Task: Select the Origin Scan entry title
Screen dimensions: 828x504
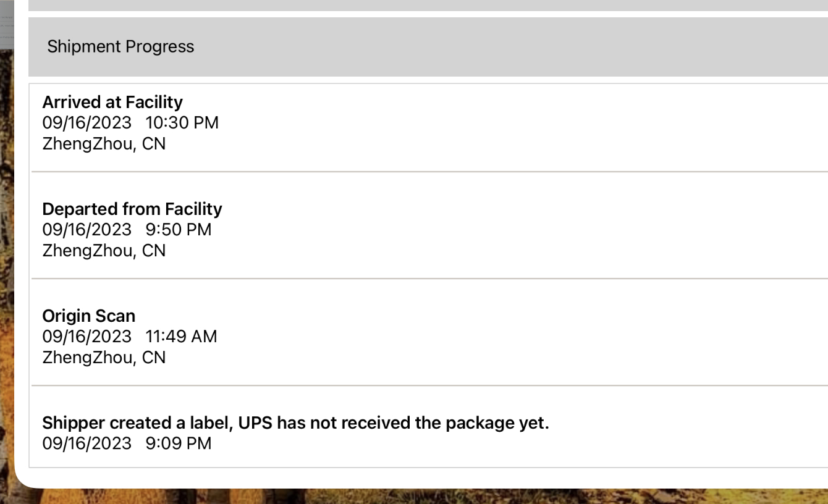Action: (x=88, y=316)
